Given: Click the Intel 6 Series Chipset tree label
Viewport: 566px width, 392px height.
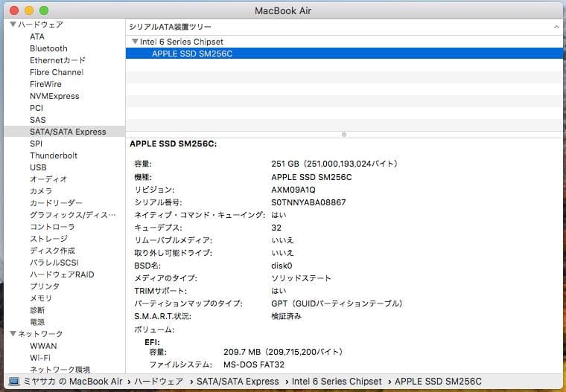Looking at the screenshot, I should (182, 42).
